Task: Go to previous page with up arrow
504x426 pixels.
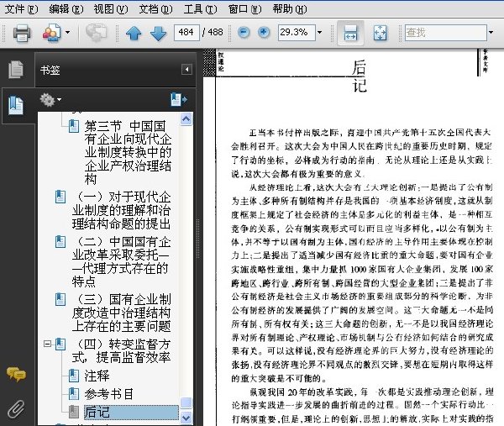Action: pyautogui.click(x=134, y=33)
